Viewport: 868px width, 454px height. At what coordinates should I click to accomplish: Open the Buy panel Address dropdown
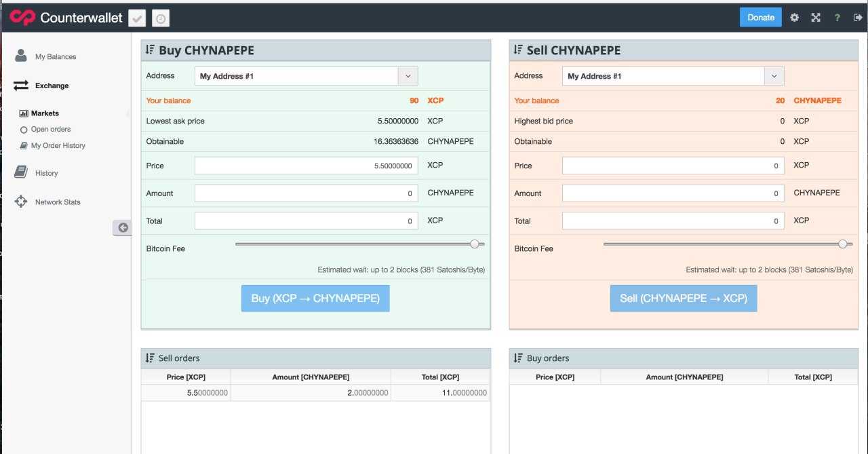pyautogui.click(x=307, y=76)
